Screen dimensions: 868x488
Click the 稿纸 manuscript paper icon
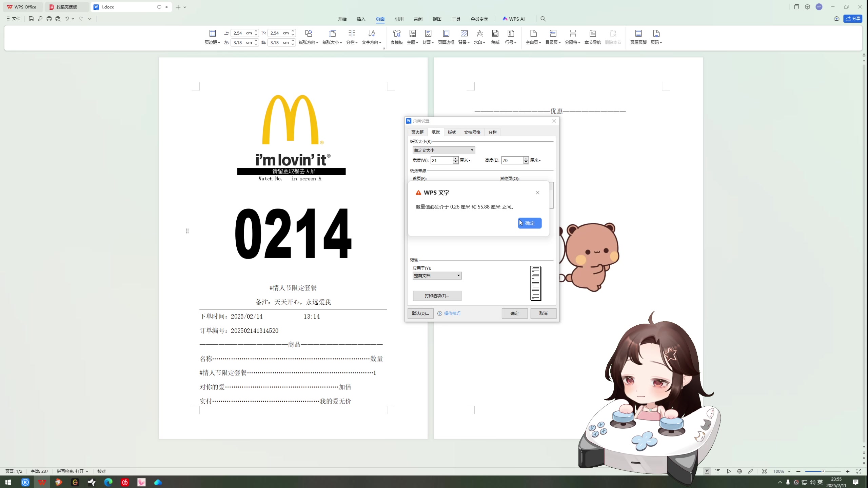click(495, 37)
